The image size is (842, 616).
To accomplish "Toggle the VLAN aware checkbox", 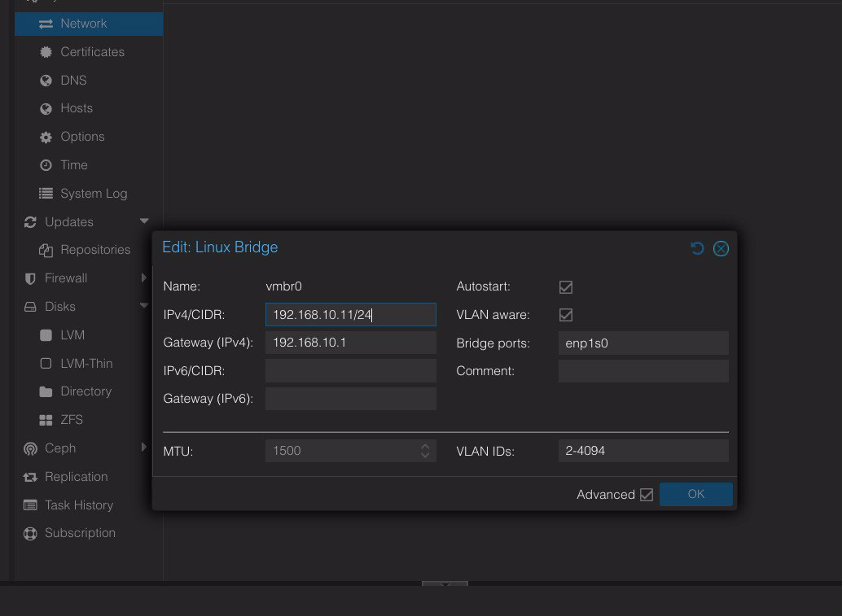I will [x=565, y=315].
